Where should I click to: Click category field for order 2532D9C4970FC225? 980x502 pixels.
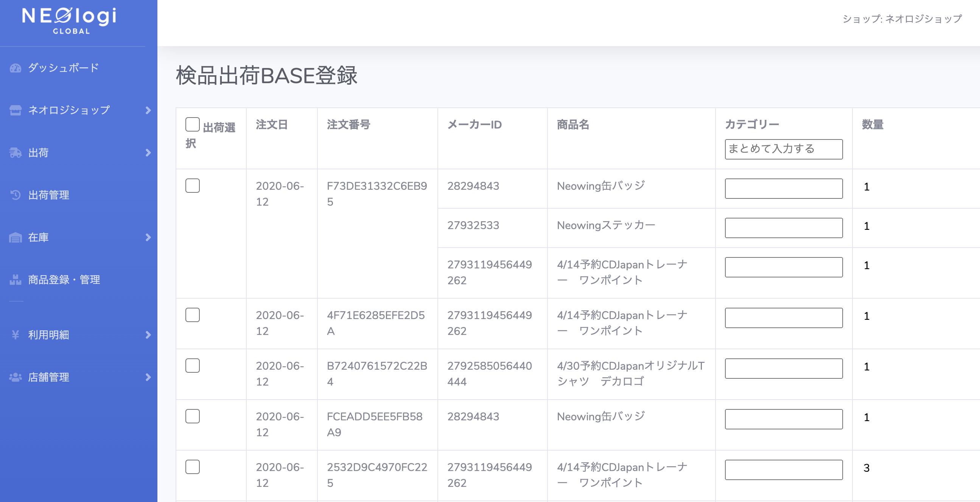783,470
